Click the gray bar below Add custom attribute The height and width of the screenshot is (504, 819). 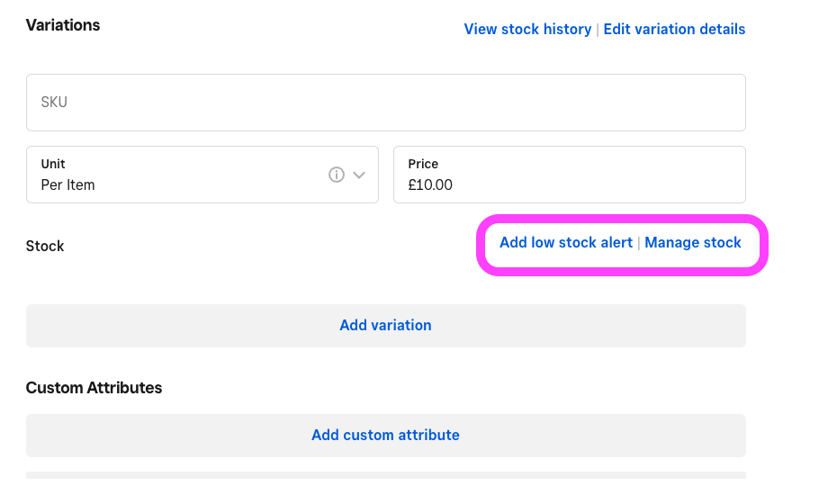[385, 475]
